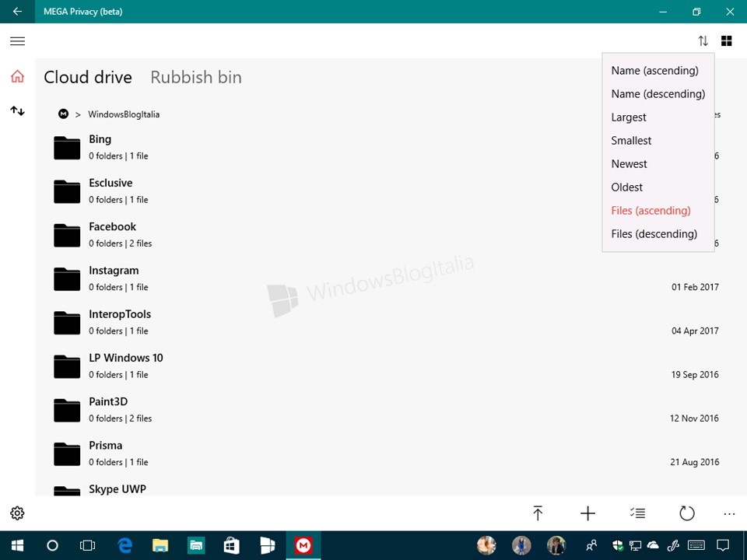Click the 19 Sep 2016 date

(695, 375)
